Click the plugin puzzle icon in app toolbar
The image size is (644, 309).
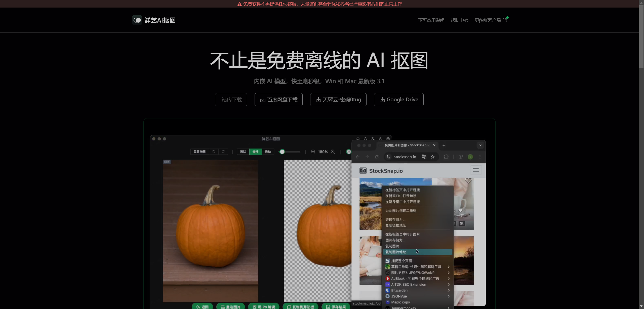point(365,139)
